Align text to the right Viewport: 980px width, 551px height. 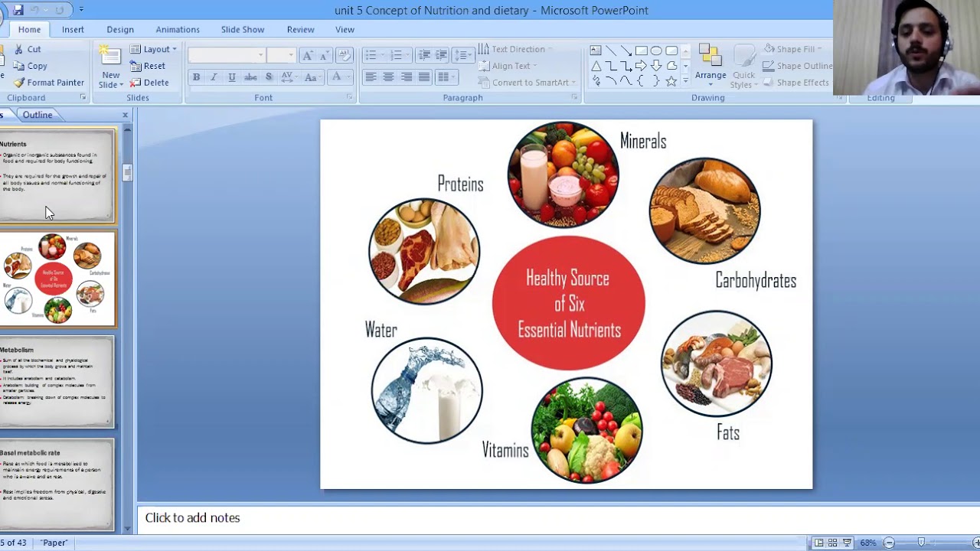(x=406, y=77)
